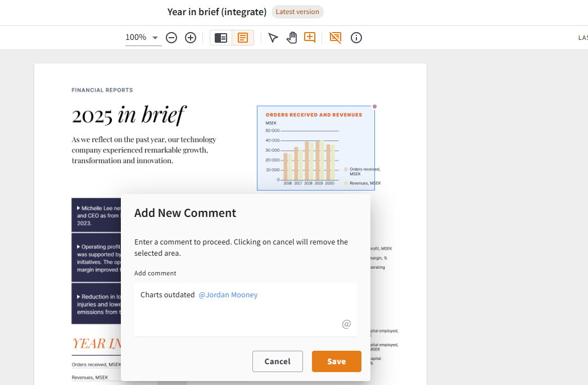Viewport: 588px width, 385px height.
Task: Click the @Jordan Mooney mention
Action: click(x=228, y=295)
